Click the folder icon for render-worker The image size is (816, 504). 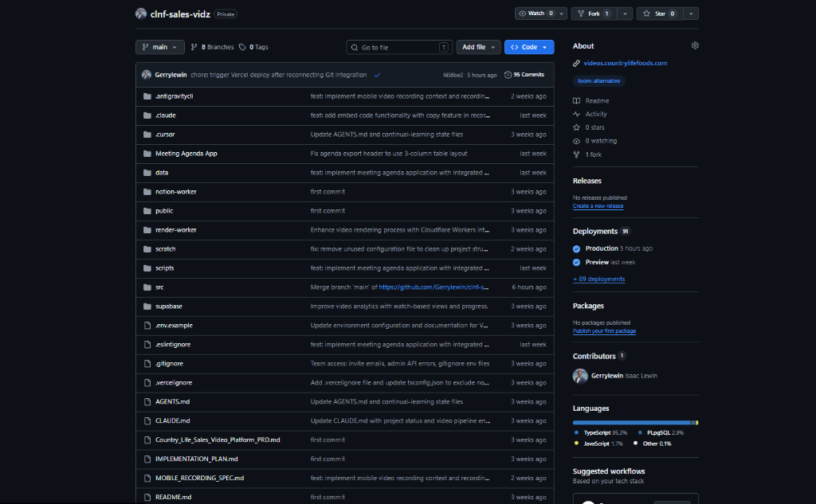(x=147, y=230)
